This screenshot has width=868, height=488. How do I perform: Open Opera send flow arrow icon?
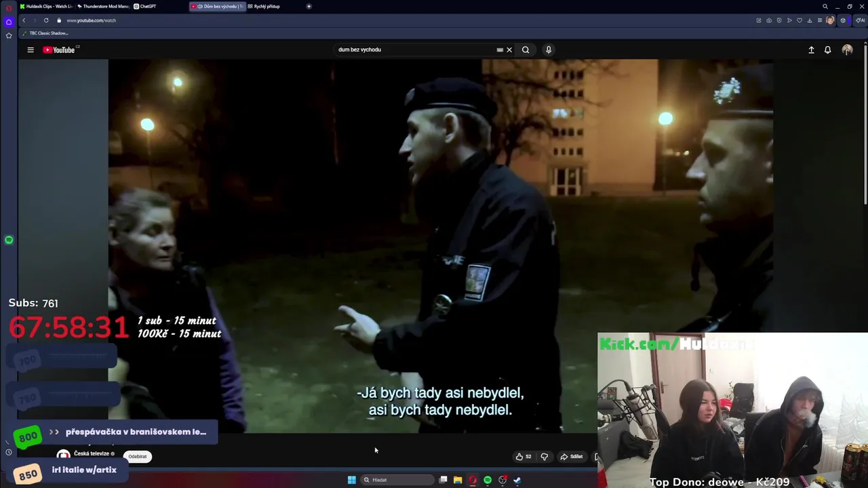(789, 20)
